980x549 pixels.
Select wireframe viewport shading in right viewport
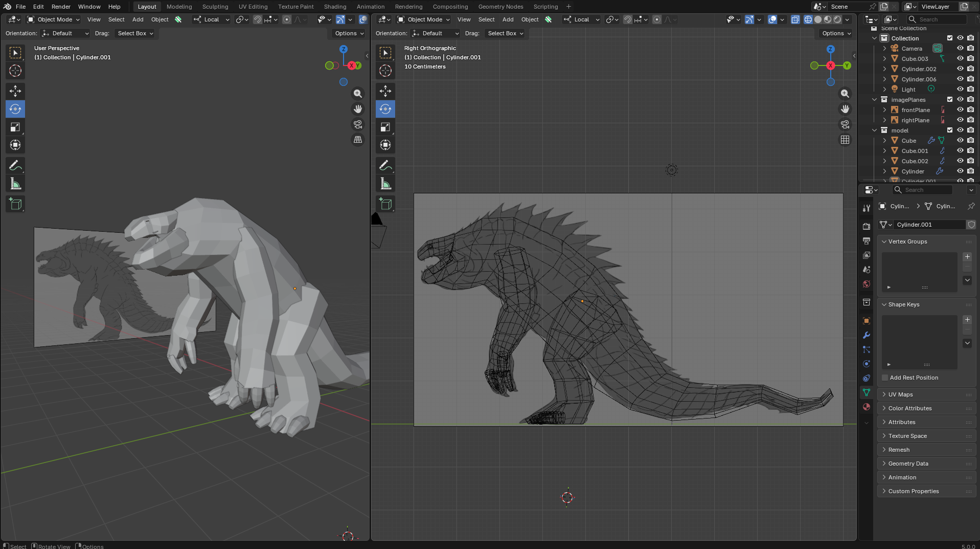808,19
